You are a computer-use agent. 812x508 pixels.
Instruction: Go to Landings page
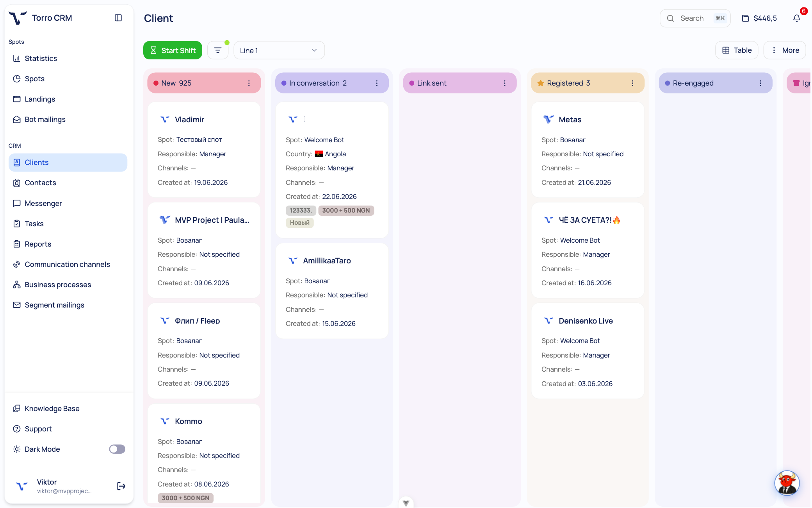[68, 99]
